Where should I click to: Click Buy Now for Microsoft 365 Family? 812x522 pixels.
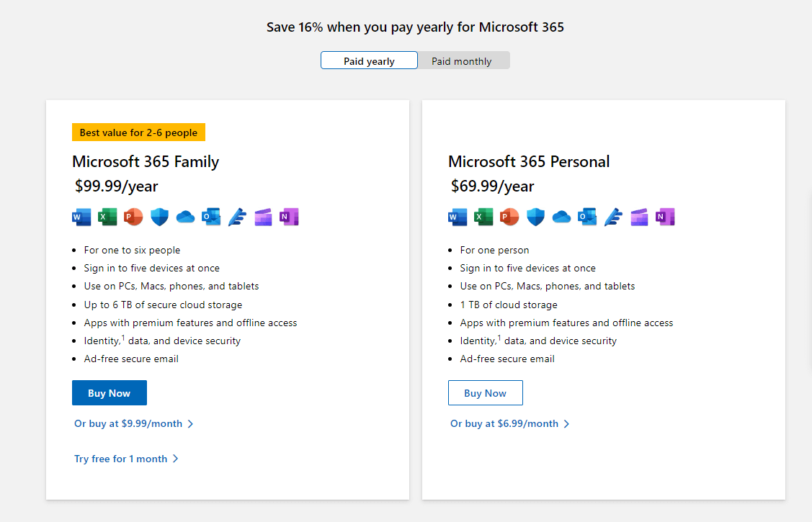pos(109,392)
